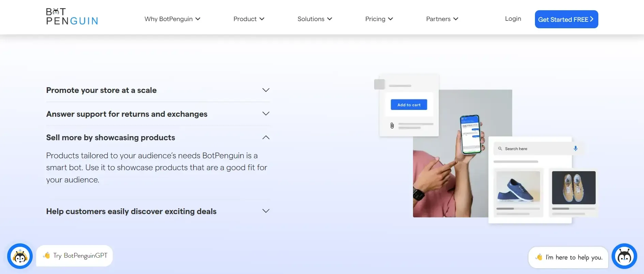Open the chat widget penguin icon
The width and height of the screenshot is (644, 274).
[624, 256]
